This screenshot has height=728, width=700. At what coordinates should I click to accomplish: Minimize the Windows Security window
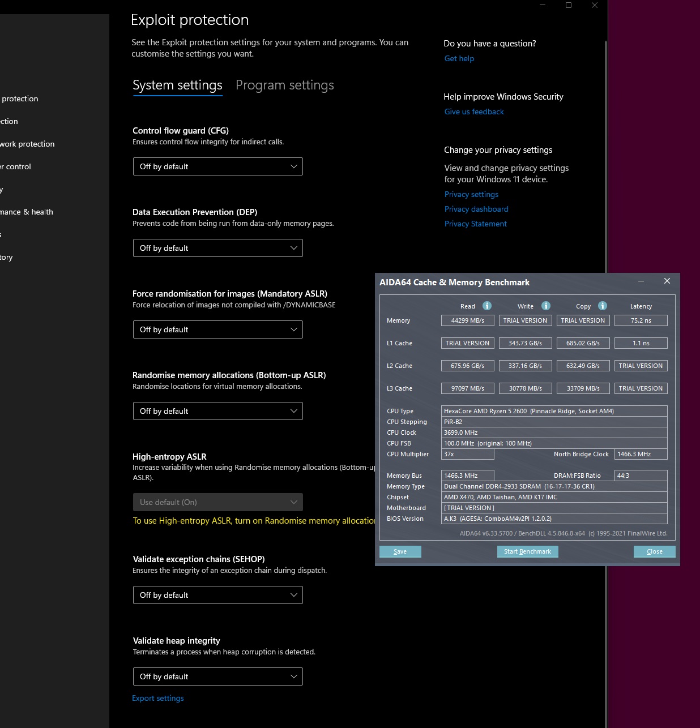click(x=543, y=5)
